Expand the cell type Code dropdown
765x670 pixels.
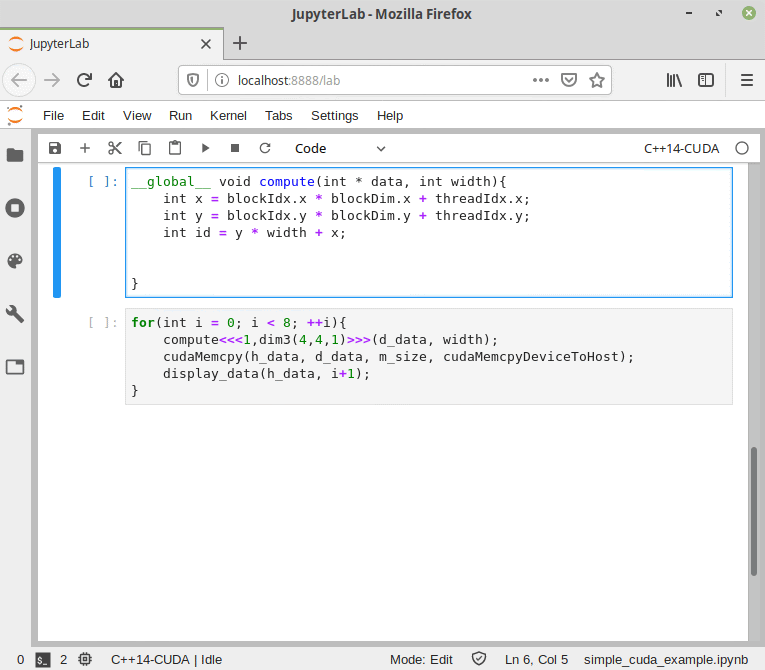coord(340,148)
